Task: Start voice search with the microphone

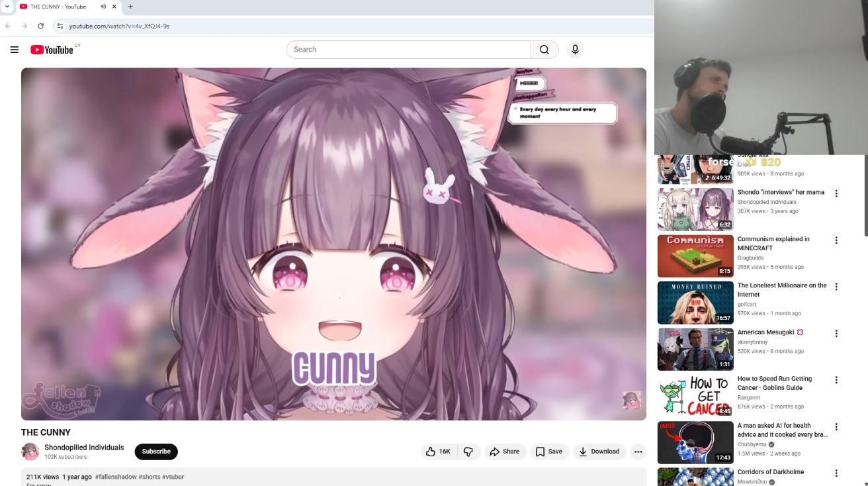Action: point(575,50)
